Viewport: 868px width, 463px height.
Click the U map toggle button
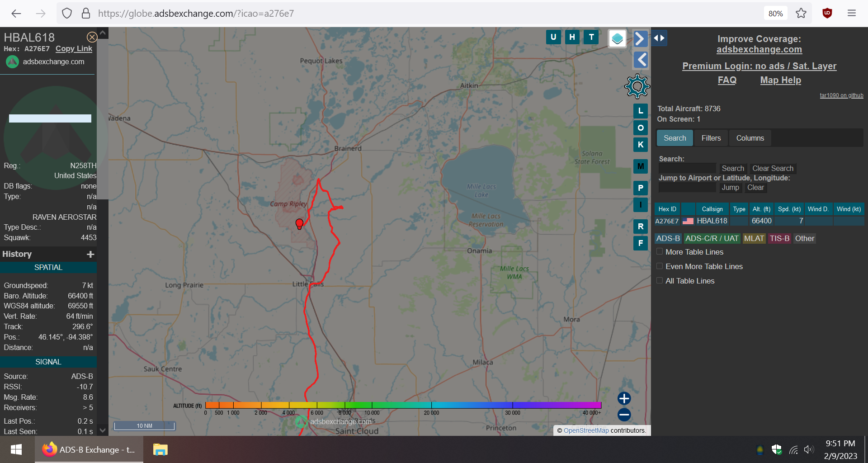coord(553,37)
